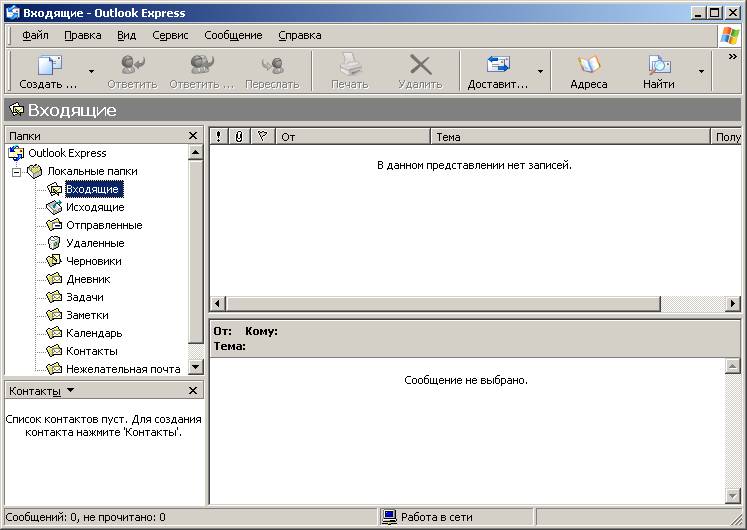Click the Удалить (Delete) toolbar icon

click(x=420, y=65)
